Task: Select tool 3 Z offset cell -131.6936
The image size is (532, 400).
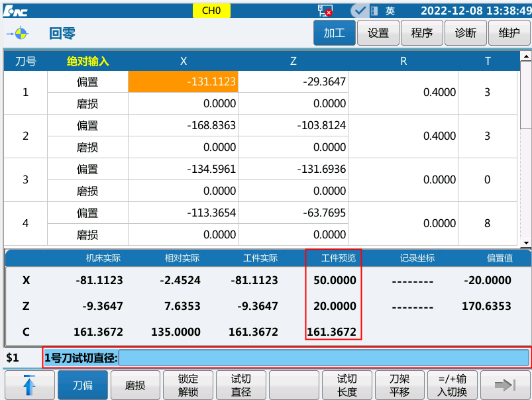Action: [x=293, y=169]
